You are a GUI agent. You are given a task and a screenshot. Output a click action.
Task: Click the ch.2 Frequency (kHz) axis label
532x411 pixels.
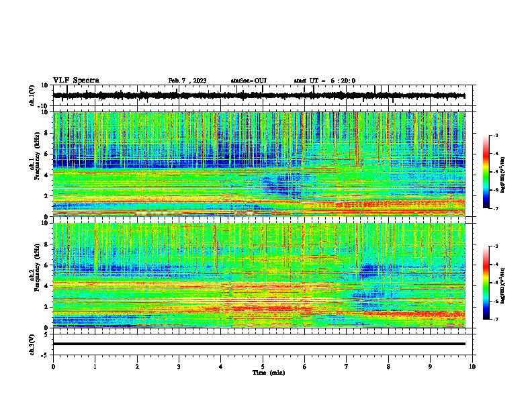pos(35,267)
